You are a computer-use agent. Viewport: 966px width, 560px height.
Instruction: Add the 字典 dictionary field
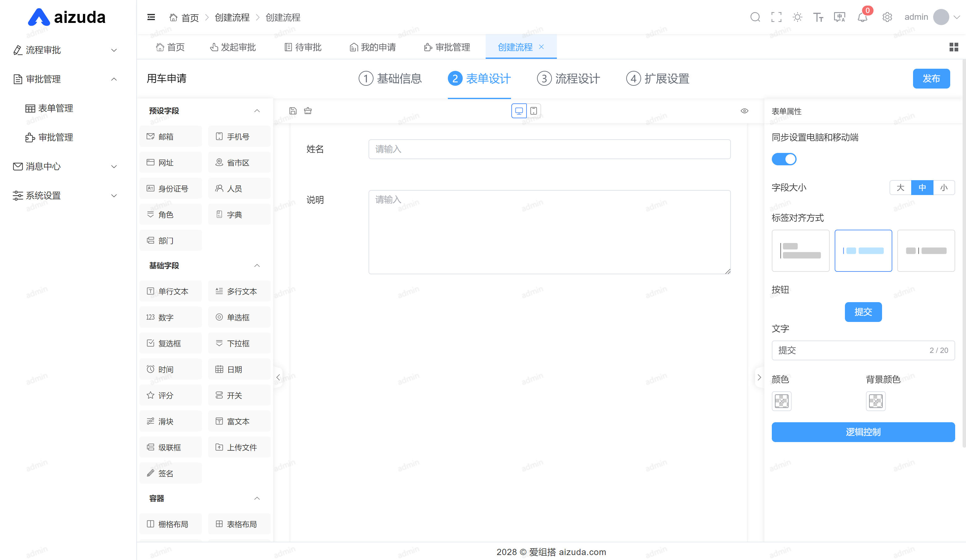[239, 215]
